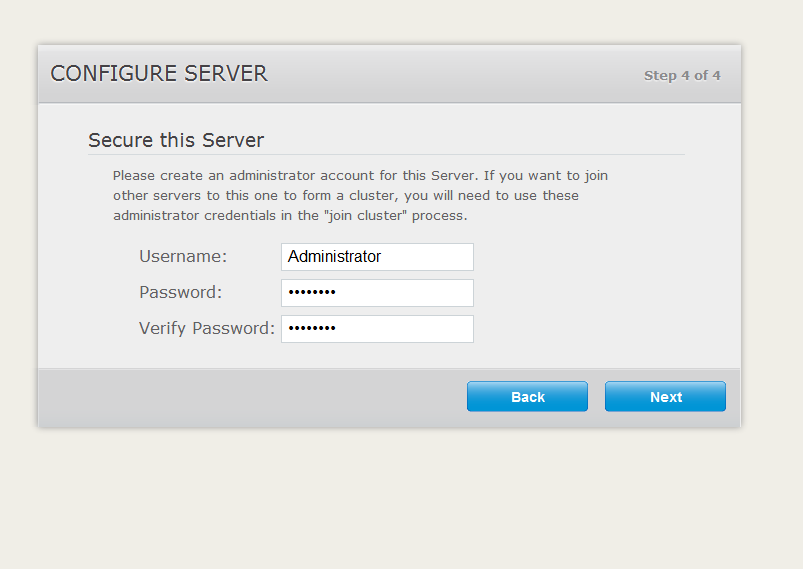Click the 'Step 4 of 4' indicator
This screenshot has width=803, height=569.
[x=682, y=75]
